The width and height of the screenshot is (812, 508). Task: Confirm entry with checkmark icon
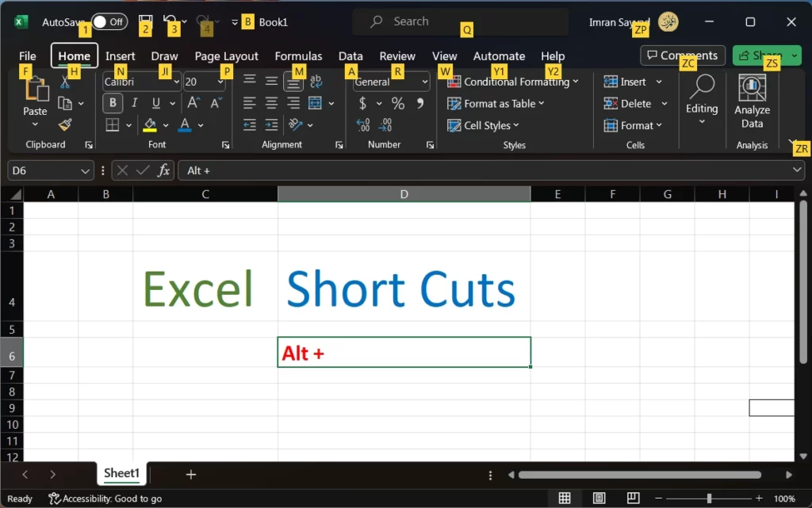click(x=143, y=170)
